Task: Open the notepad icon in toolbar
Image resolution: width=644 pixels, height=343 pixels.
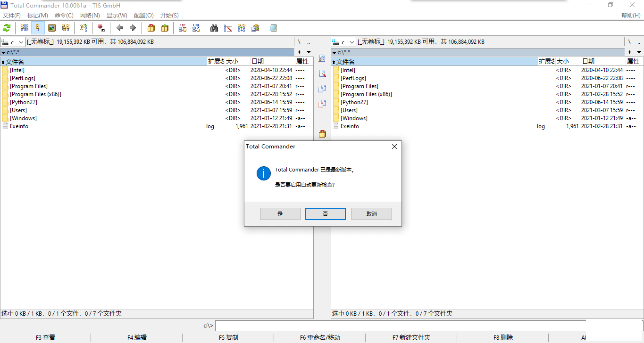Action: coord(273,28)
